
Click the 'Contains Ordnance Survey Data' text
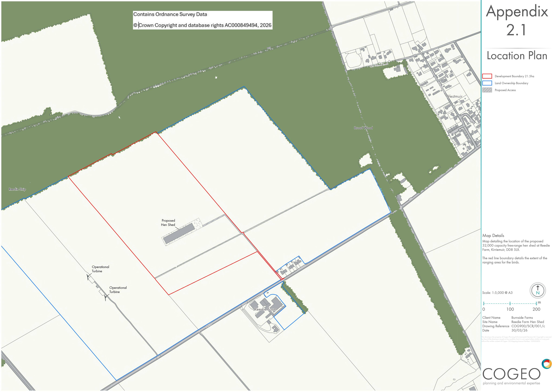(x=170, y=14)
